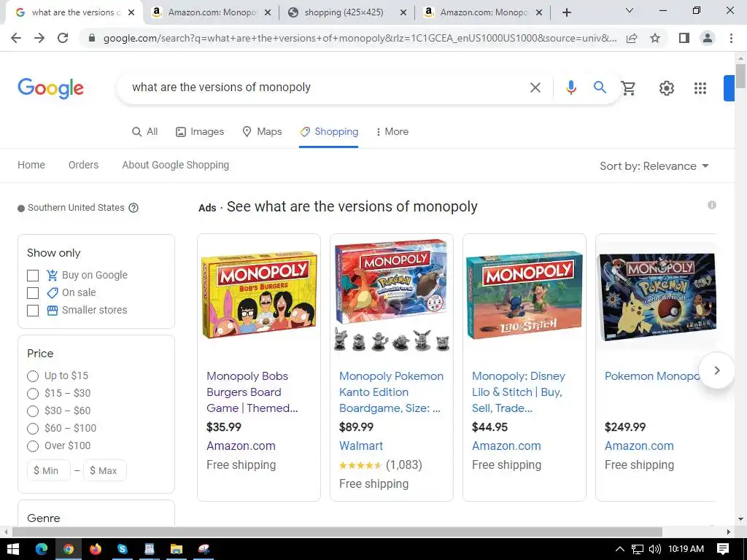The image size is (747, 560).
Task: Open Google settings gear icon
Action: point(667,88)
